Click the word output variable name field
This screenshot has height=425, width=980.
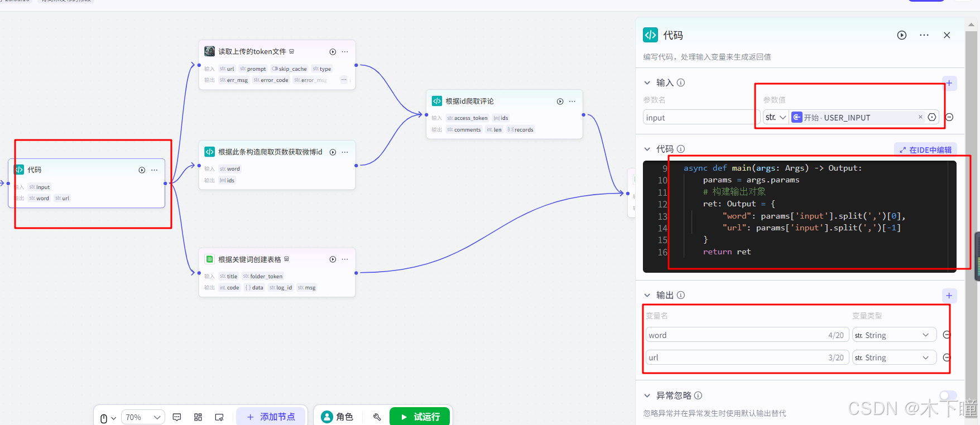747,335
